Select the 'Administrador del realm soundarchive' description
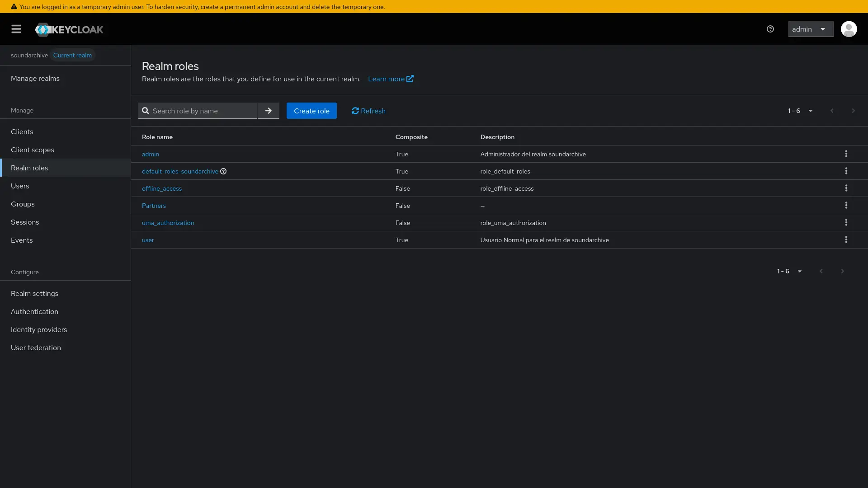This screenshot has width=868, height=488. pos(533,154)
